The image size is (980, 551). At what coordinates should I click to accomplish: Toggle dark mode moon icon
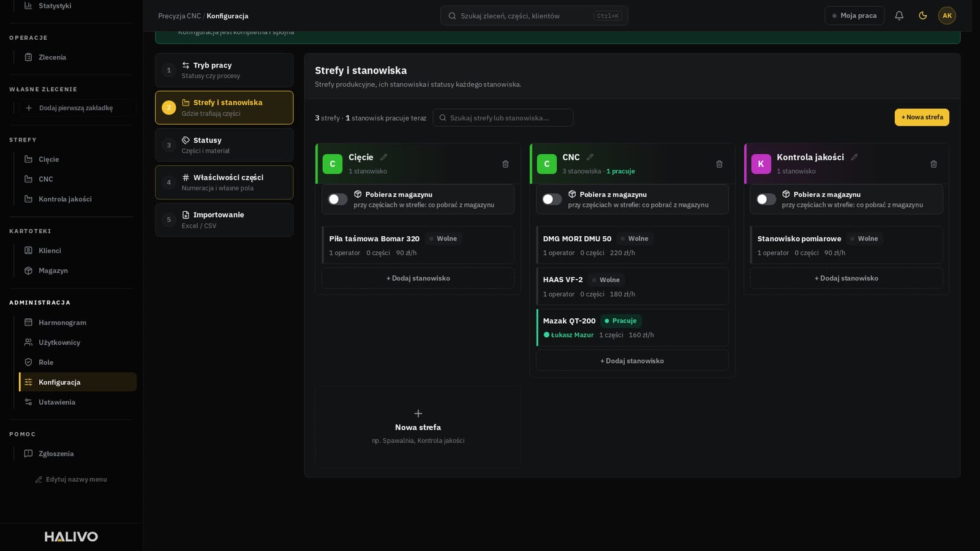pos(923,15)
